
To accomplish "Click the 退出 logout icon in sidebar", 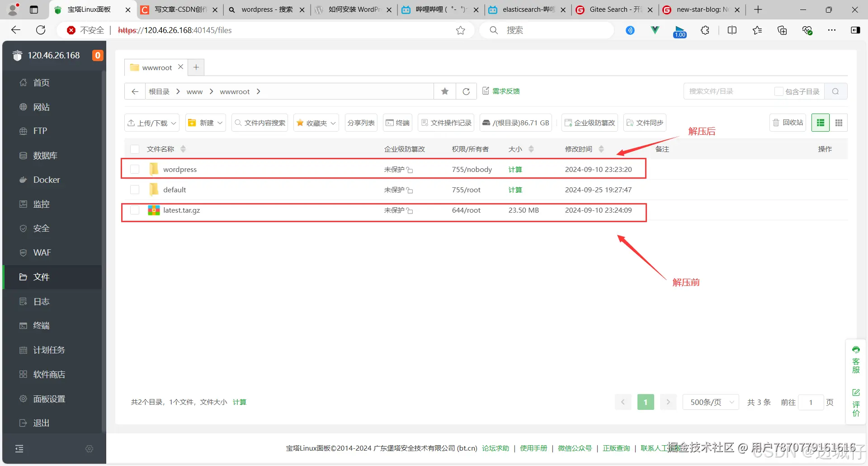I will [x=23, y=423].
